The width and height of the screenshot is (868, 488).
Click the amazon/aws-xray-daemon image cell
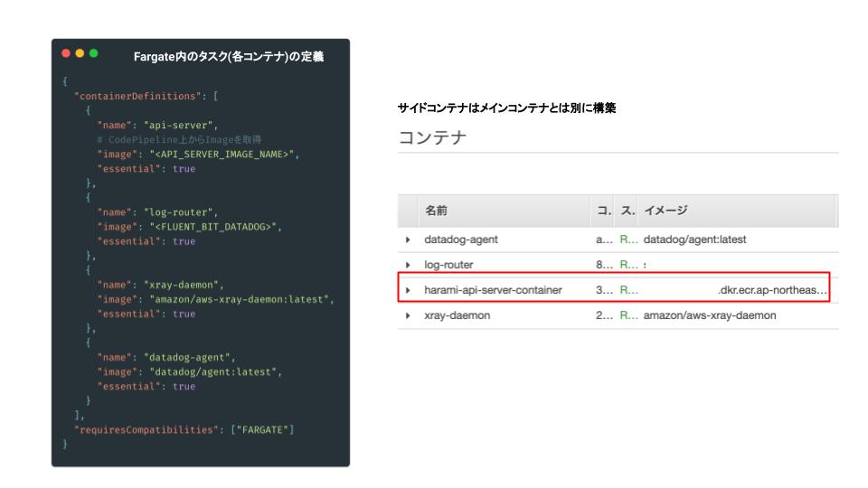click(710, 315)
